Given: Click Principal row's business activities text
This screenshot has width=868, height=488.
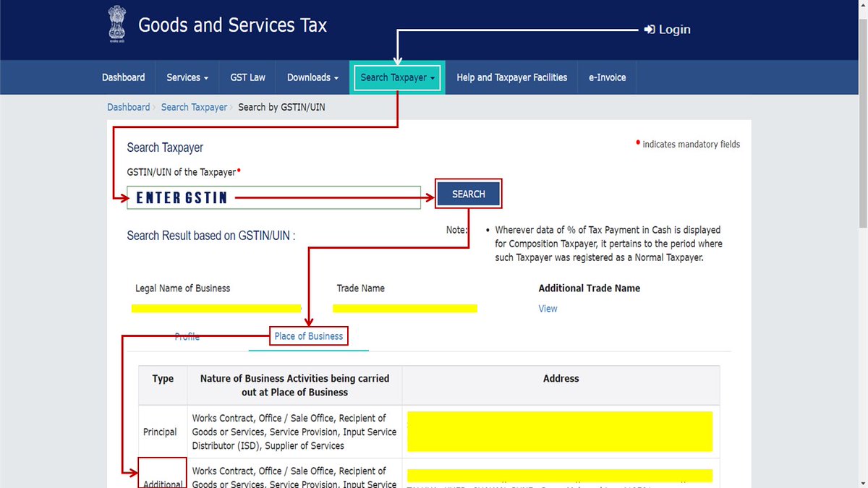Looking at the screenshot, I should click(294, 432).
